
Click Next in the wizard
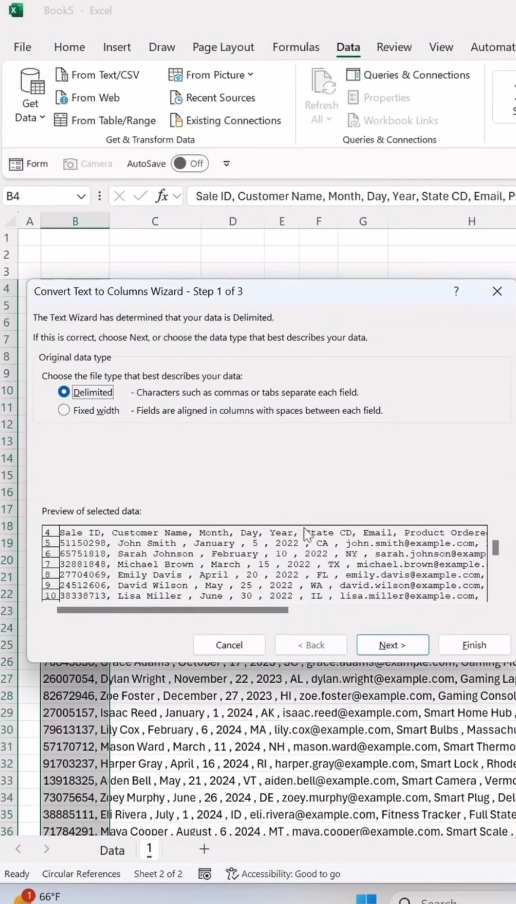tap(392, 645)
